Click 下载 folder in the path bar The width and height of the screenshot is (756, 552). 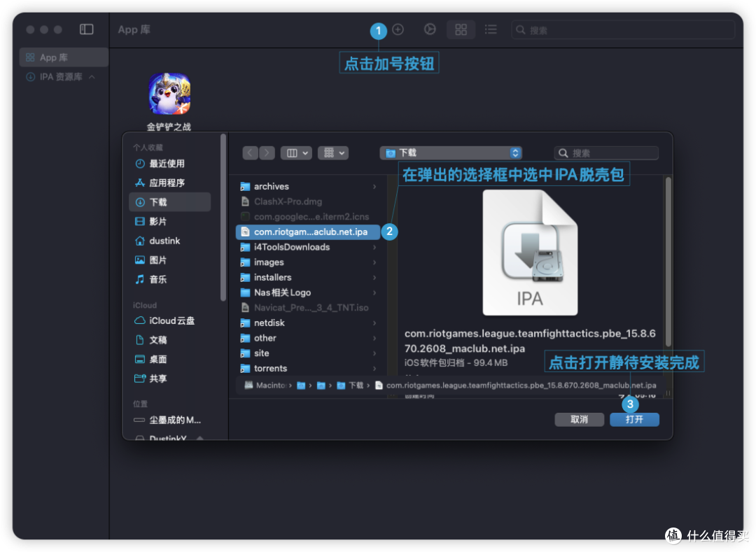(x=351, y=385)
